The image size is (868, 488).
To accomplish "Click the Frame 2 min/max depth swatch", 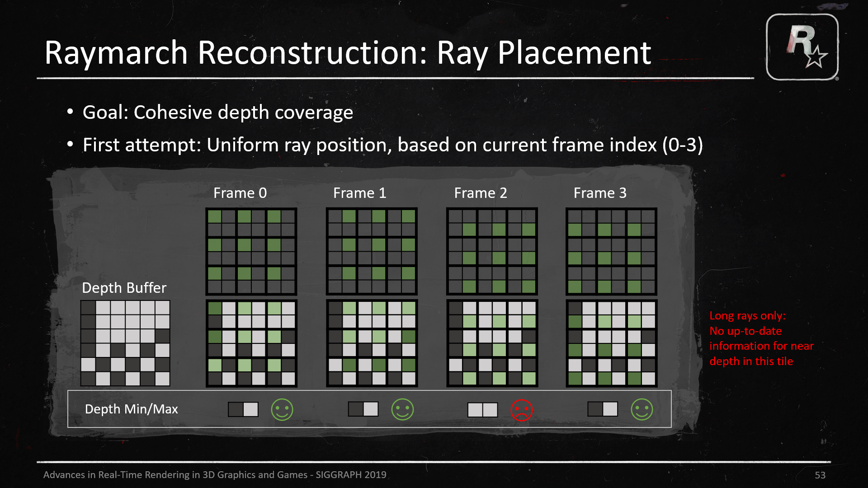I will point(482,410).
